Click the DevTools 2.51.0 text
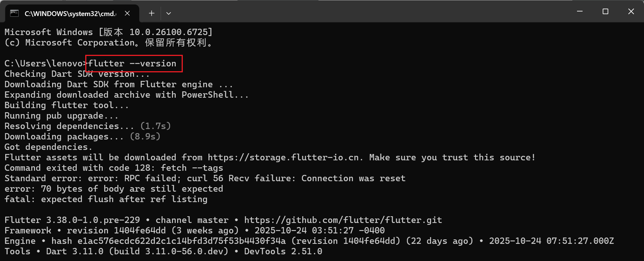Image resolution: width=644 pixels, height=261 pixels. click(283, 251)
